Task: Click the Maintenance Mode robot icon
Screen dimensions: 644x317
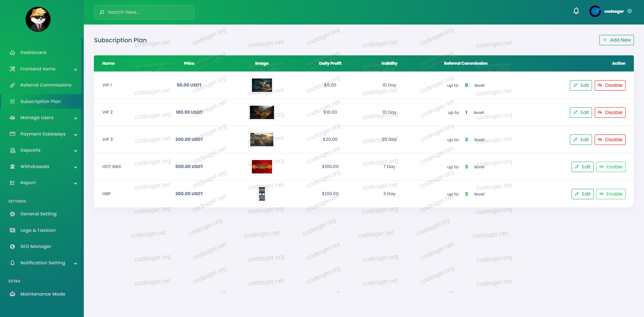Action: (x=12, y=294)
